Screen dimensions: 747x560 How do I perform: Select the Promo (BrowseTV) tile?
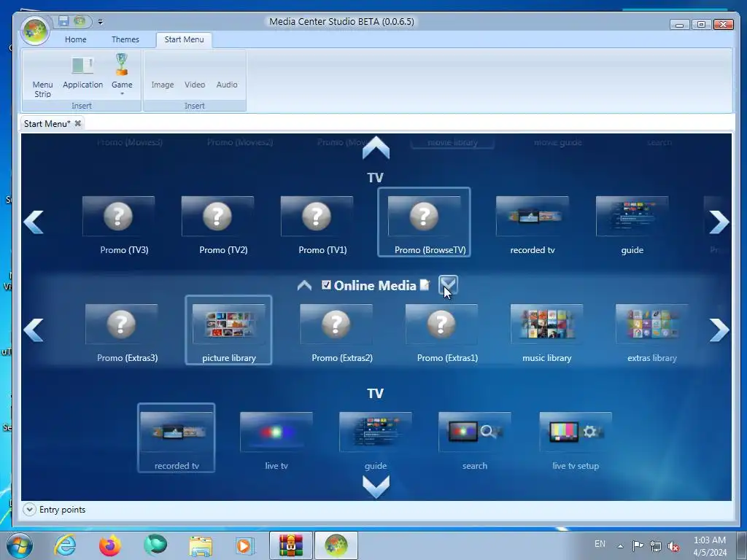(424, 222)
